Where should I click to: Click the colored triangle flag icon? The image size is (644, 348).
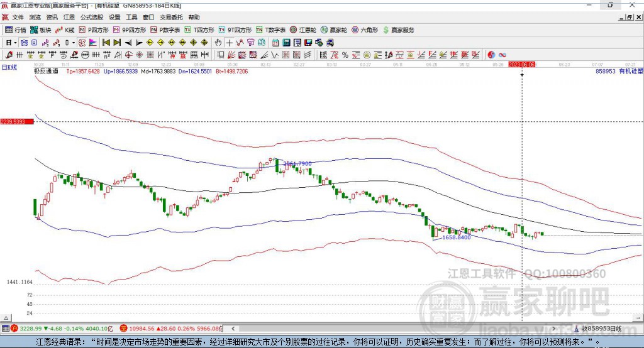point(93,43)
